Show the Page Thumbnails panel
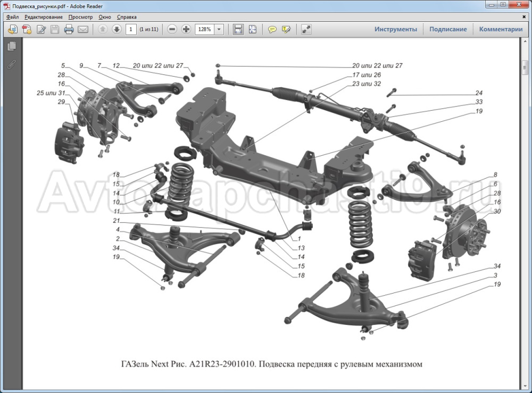The width and height of the screenshot is (532, 393). point(12,47)
